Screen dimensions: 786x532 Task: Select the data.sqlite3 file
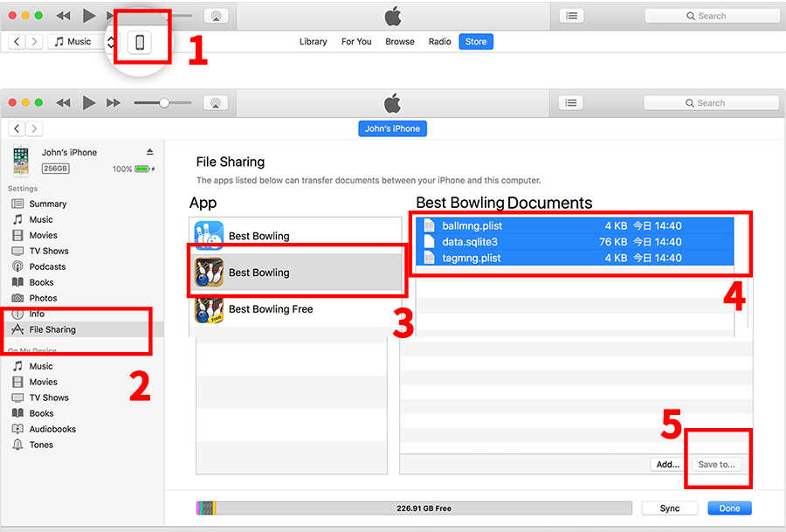click(575, 242)
